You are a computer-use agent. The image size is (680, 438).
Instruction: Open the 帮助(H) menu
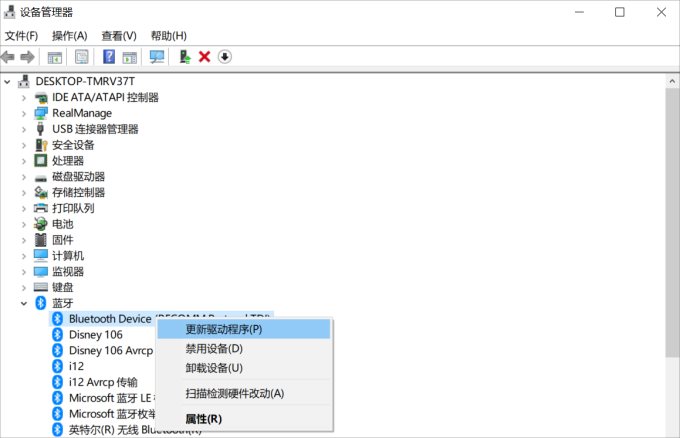168,36
